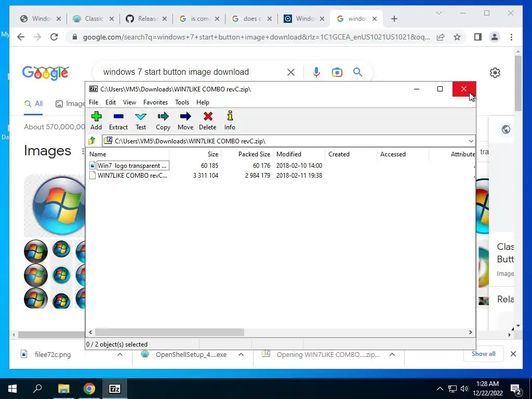Image resolution: width=532 pixels, height=399 pixels.
Task: Click Show all downloads
Action: click(484, 354)
